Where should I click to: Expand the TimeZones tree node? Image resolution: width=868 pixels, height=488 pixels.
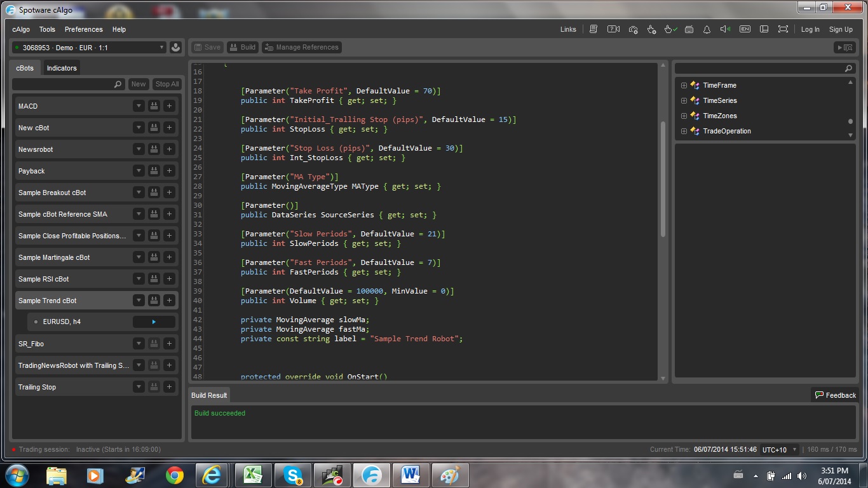684,116
